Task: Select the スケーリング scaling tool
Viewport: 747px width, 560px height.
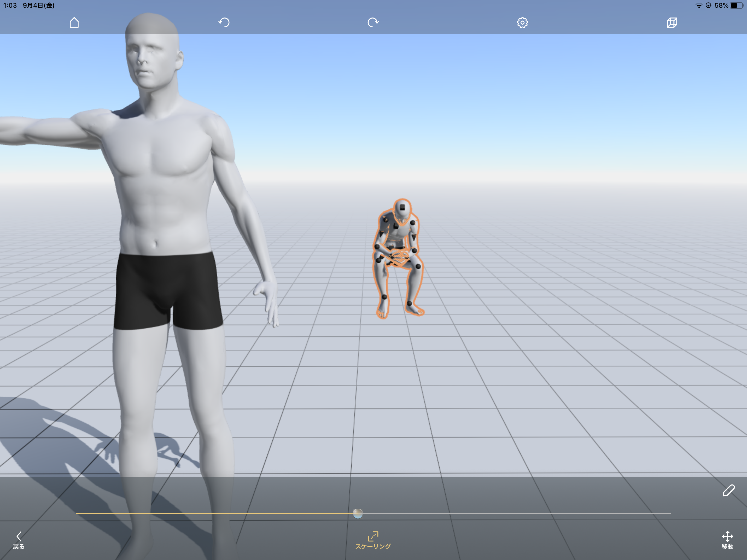Action: click(373, 540)
